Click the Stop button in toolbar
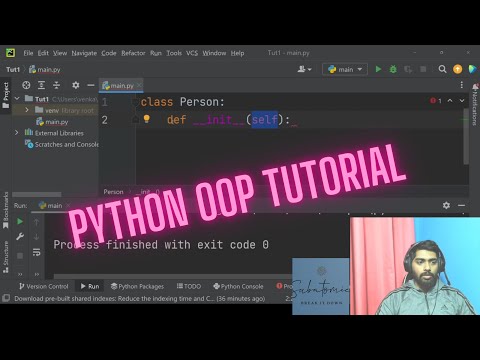Image resolution: width=480 pixels, height=360 pixels. (x=423, y=69)
